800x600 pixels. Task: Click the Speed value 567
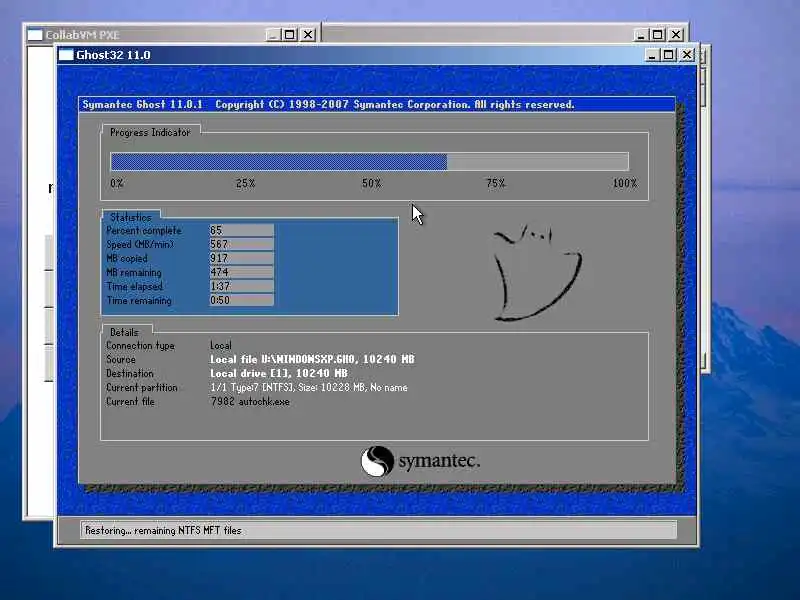(241, 244)
